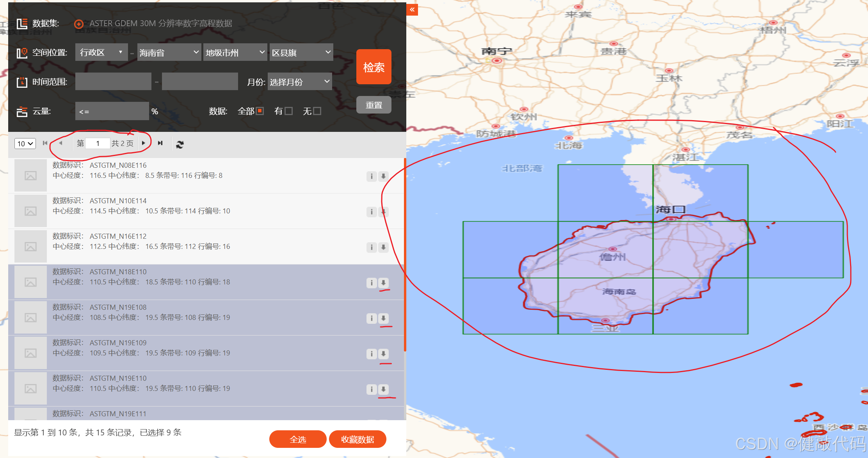868x458 pixels.
Task: Go to the next results page
Action: [x=144, y=143]
